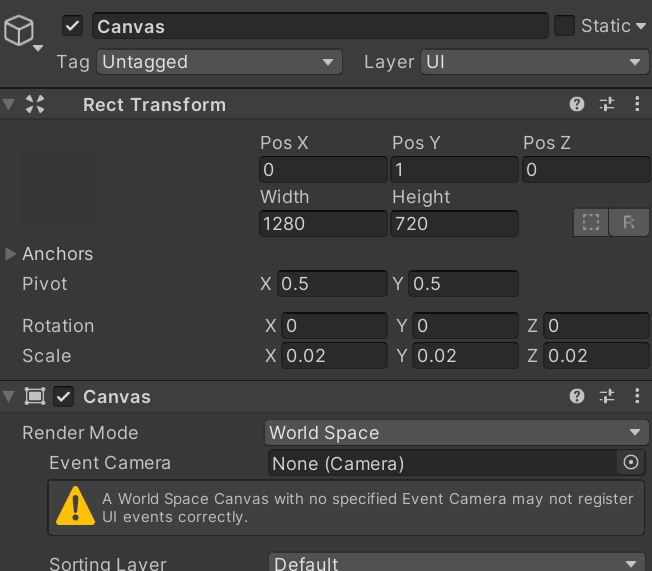Click the Rotation X field
The height and width of the screenshot is (571, 652).
(334, 326)
